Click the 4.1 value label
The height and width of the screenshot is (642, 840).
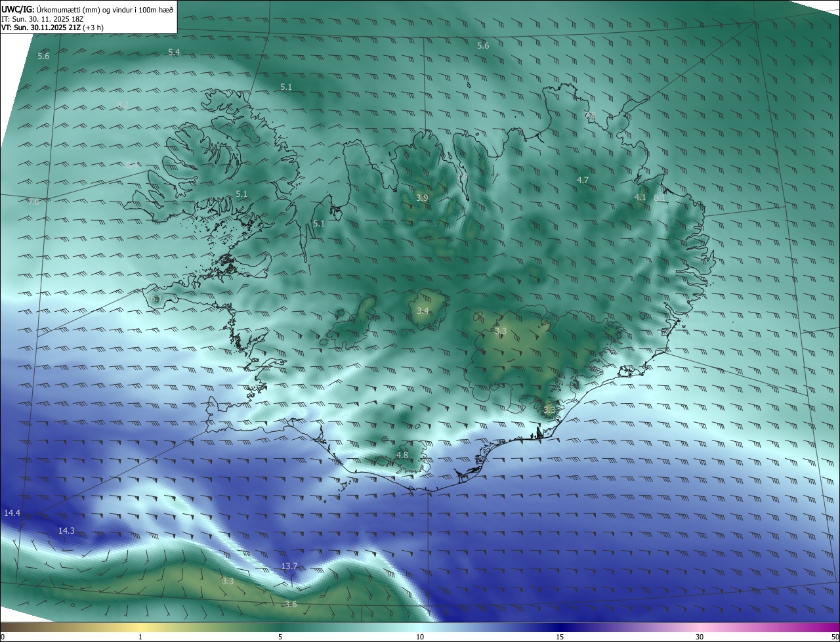click(x=640, y=197)
